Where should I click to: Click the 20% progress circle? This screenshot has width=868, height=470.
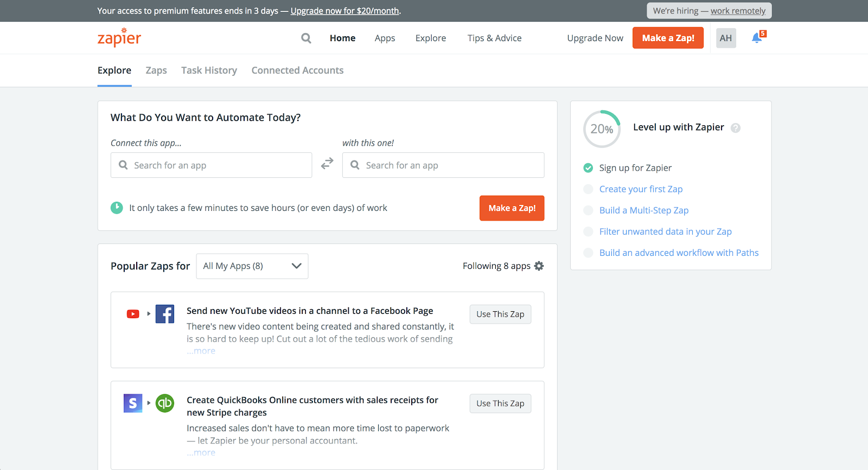602,129
